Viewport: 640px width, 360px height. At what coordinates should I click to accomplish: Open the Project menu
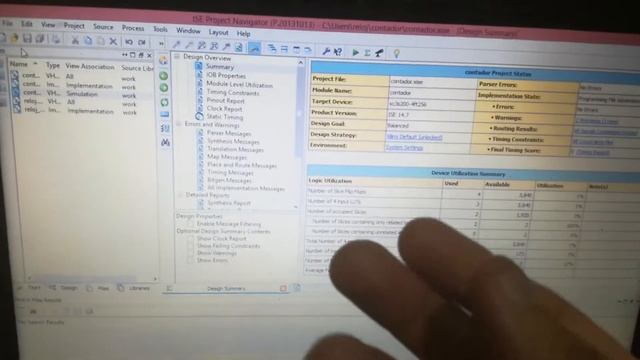pos(74,26)
